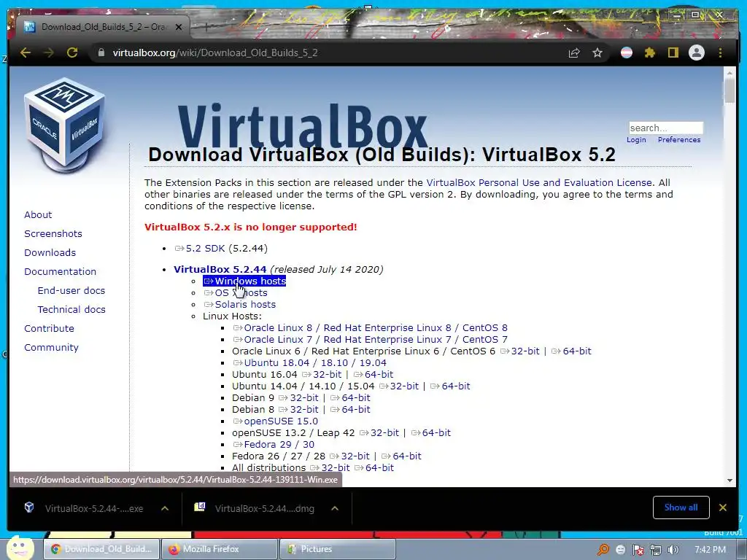Close the Download_Old_Builds_5_2 tab
Image resolution: width=747 pixels, height=560 pixels.
click(x=179, y=27)
